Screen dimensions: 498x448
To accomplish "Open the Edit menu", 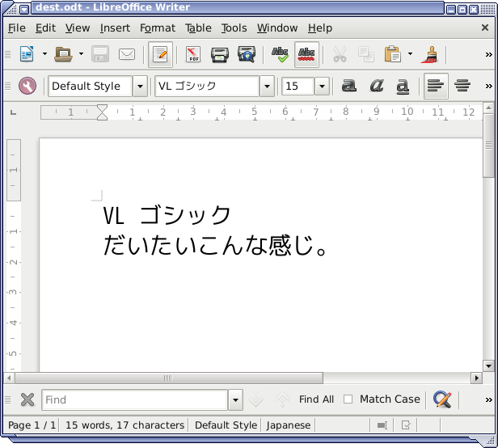I will click(45, 28).
